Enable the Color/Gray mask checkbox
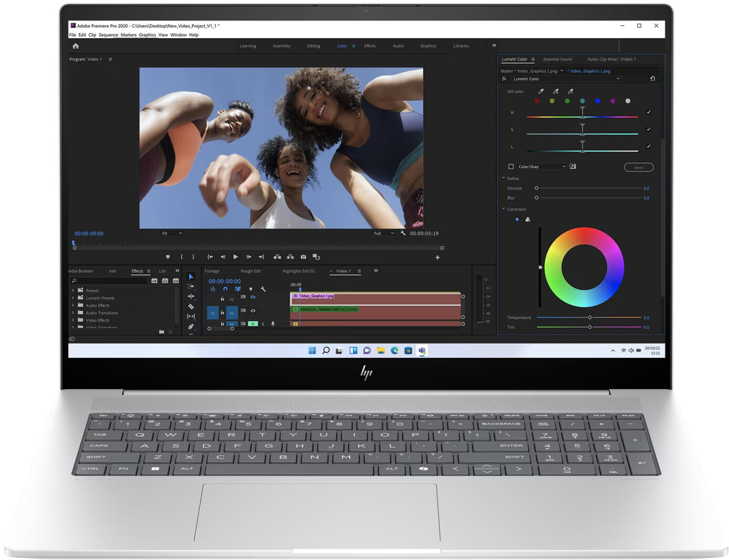This screenshot has width=729, height=560. pos(511,167)
